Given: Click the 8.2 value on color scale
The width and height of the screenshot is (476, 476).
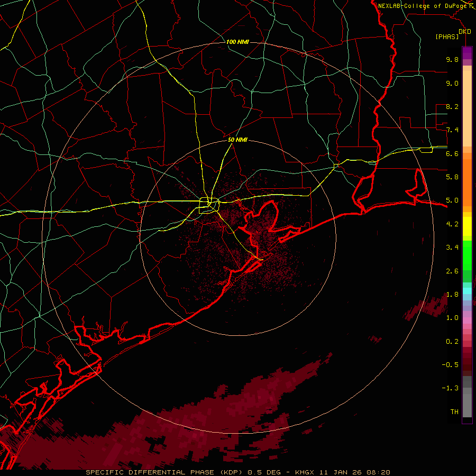Looking at the screenshot, I should point(452,106).
